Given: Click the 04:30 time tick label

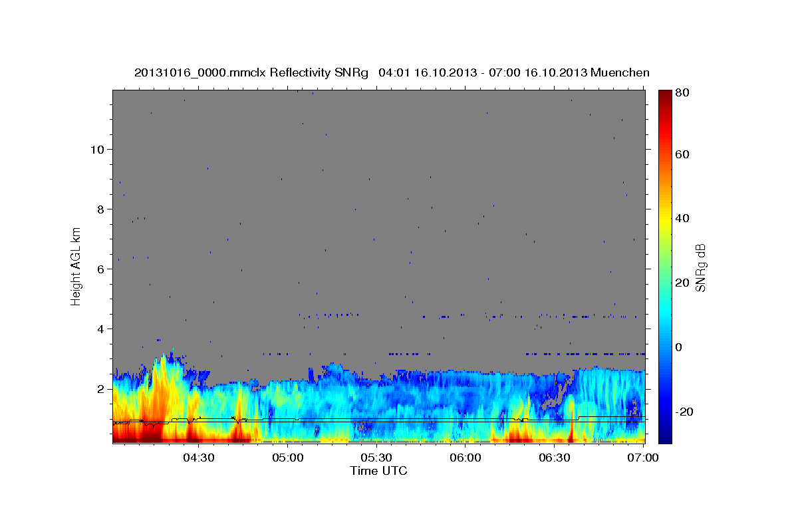Looking at the screenshot, I should (198, 458).
